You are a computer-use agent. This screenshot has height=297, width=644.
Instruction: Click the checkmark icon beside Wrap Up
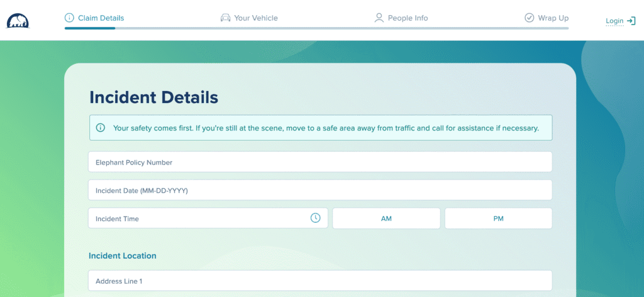(x=529, y=18)
